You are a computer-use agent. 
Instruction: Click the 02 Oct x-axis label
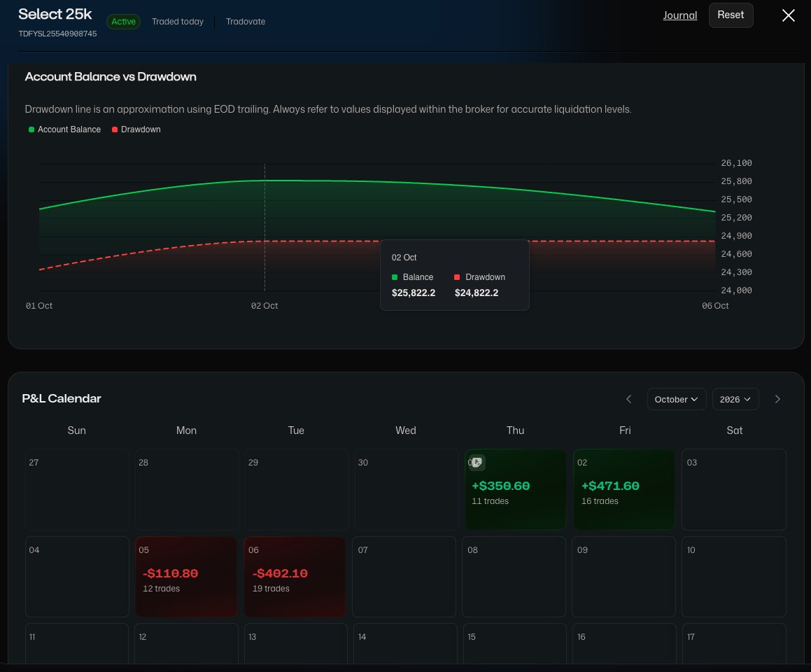coord(265,306)
